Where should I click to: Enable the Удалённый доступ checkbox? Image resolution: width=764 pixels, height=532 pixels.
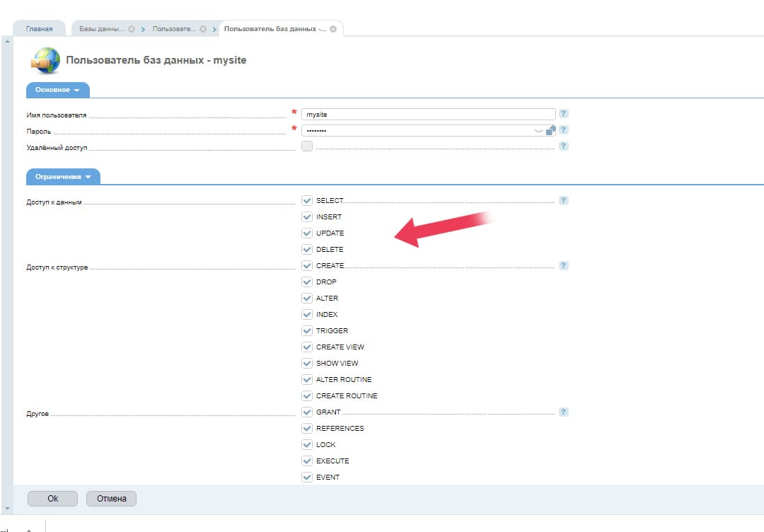[x=307, y=146]
